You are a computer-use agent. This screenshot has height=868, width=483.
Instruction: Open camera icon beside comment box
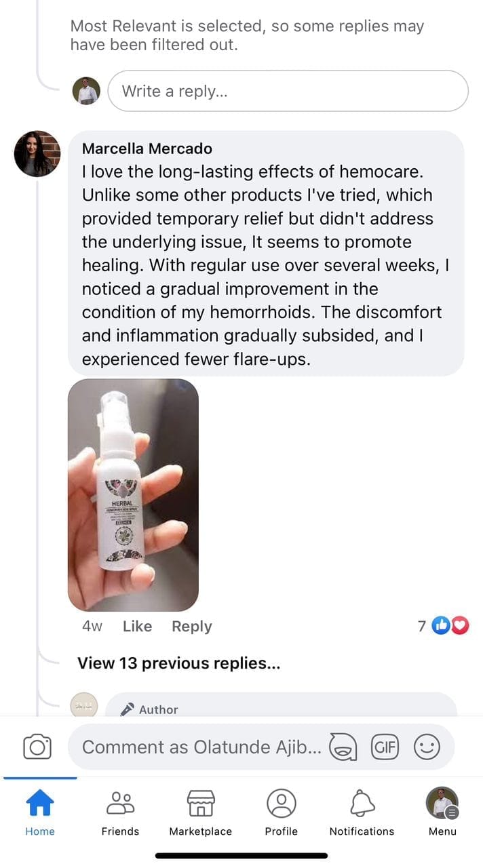pyautogui.click(x=37, y=747)
